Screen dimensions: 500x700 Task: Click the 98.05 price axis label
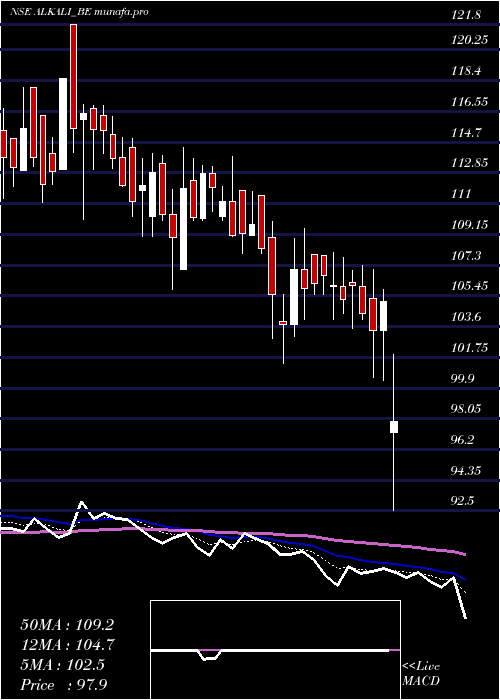tap(466, 409)
